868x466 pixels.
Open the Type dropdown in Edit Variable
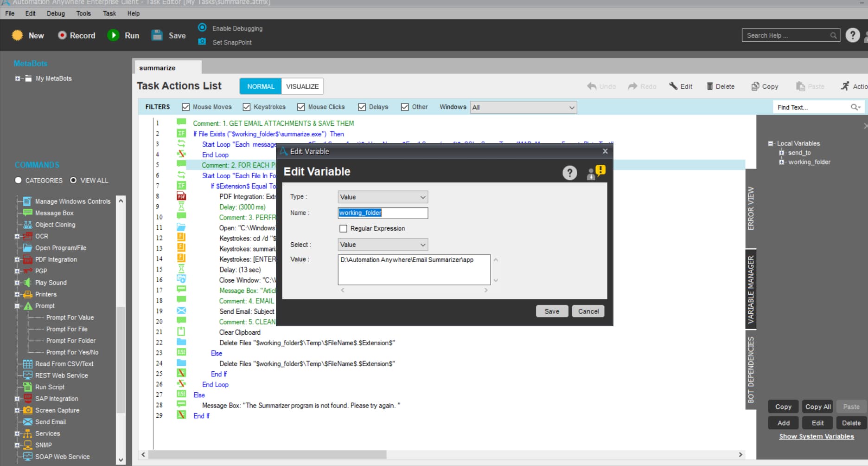(383, 197)
